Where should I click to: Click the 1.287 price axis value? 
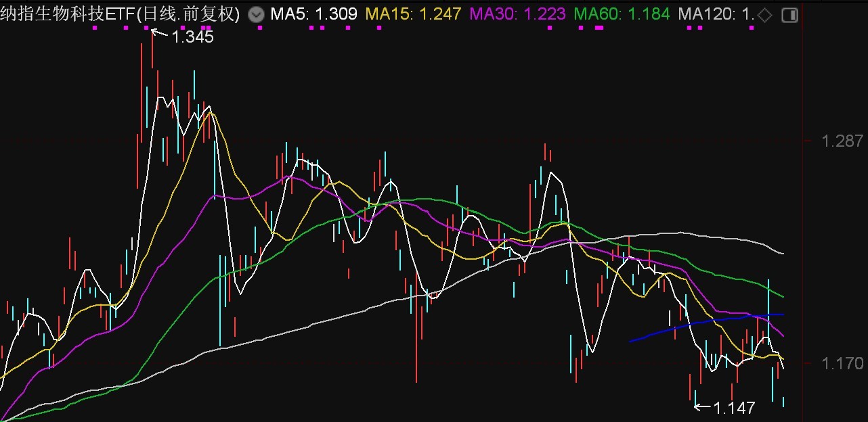click(842, 141)
